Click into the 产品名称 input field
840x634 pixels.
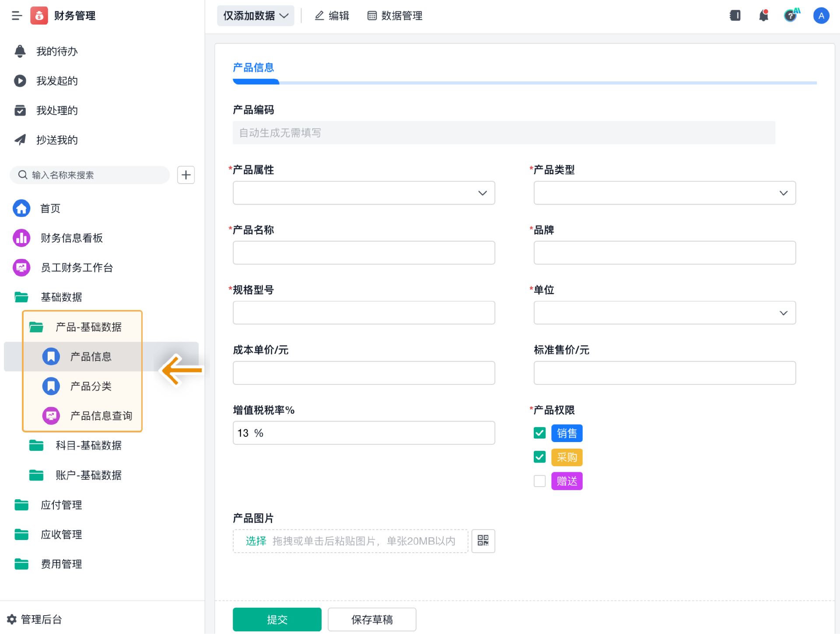coord(364,253)
